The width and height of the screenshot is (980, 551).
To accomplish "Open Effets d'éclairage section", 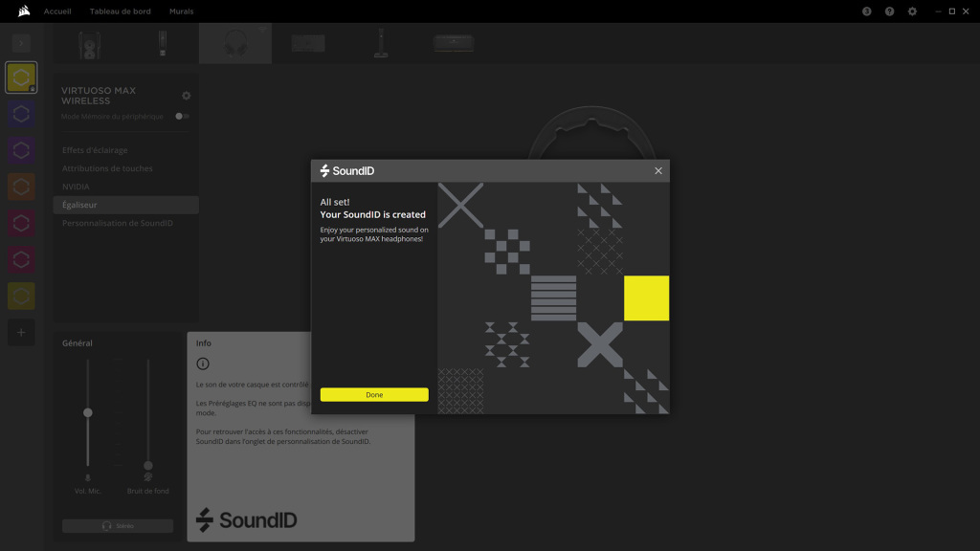I will [x=95, y=150].
